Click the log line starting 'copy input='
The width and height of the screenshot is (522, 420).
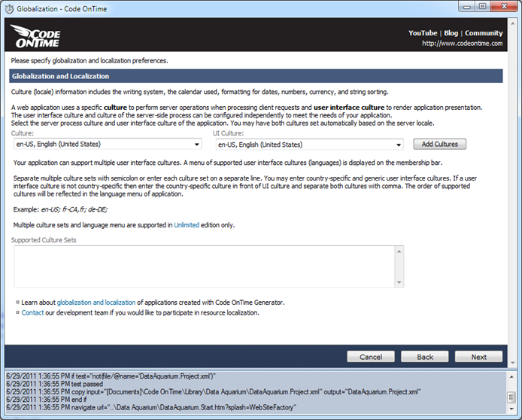coord(214,391)
